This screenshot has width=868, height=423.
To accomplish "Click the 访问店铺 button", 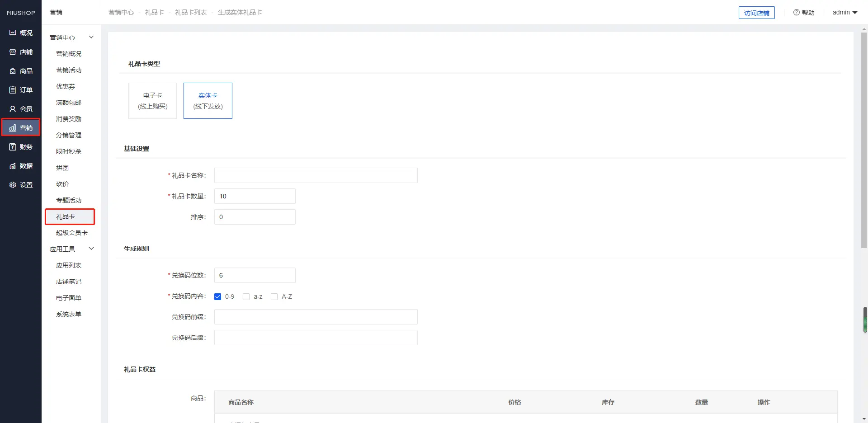I will (756, 13).
